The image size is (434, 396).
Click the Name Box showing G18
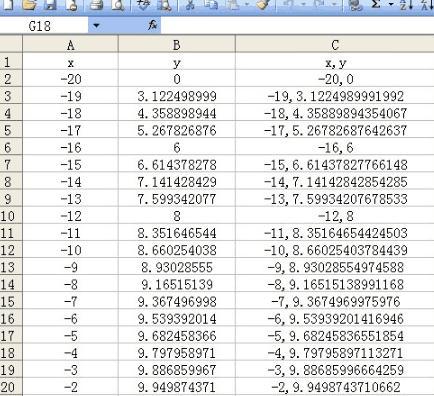point(44,26)
